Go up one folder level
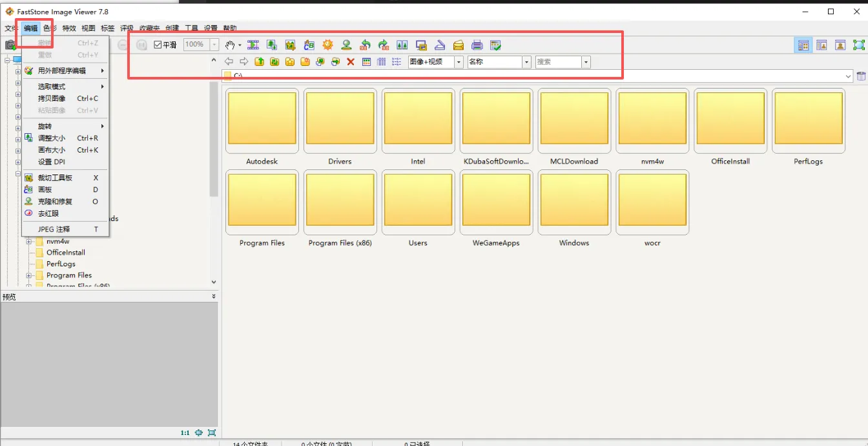 [259, 61]
